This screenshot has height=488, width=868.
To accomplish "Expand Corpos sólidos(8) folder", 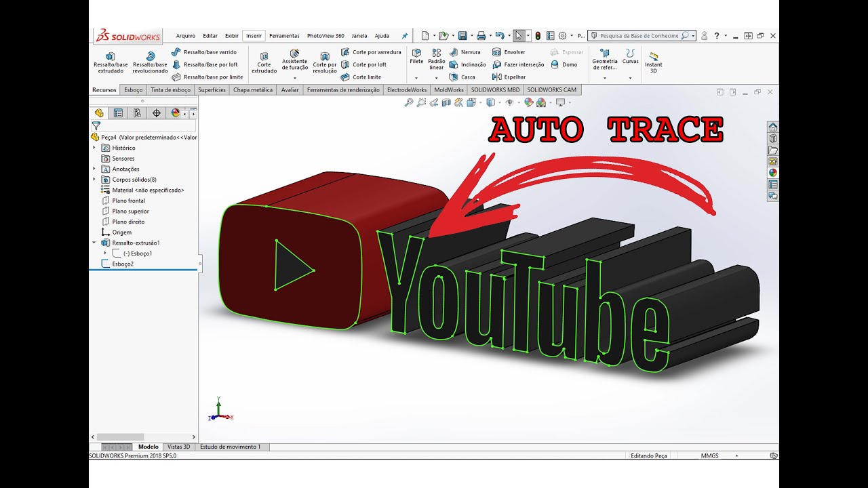I will click(94, 180).
